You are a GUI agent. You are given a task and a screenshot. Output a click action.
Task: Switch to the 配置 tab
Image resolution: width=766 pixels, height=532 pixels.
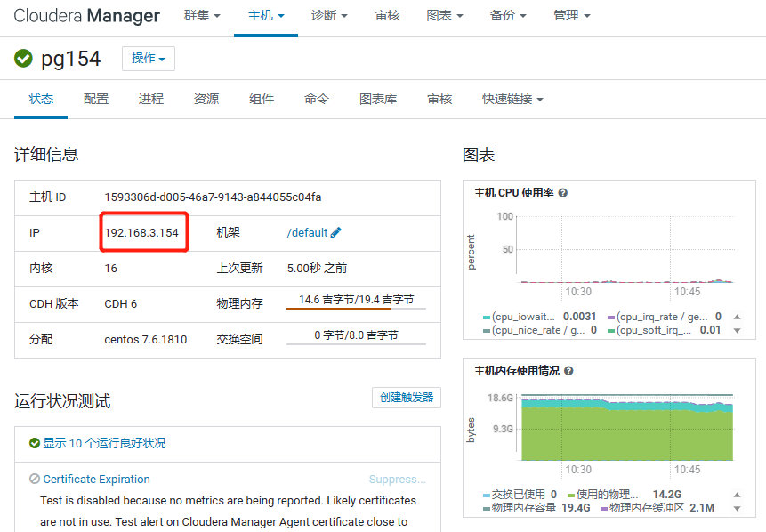click(96, 99)
